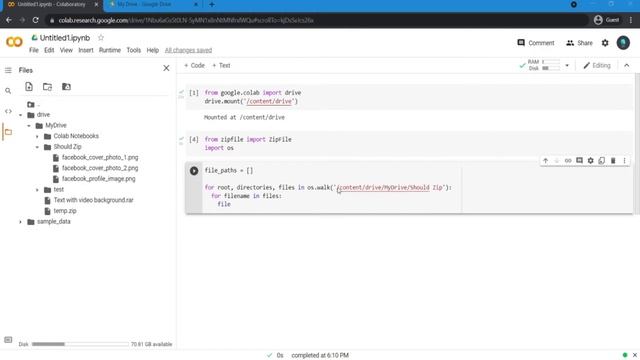
Task: Click the parent directory folder row
Action: pos(33,104)
